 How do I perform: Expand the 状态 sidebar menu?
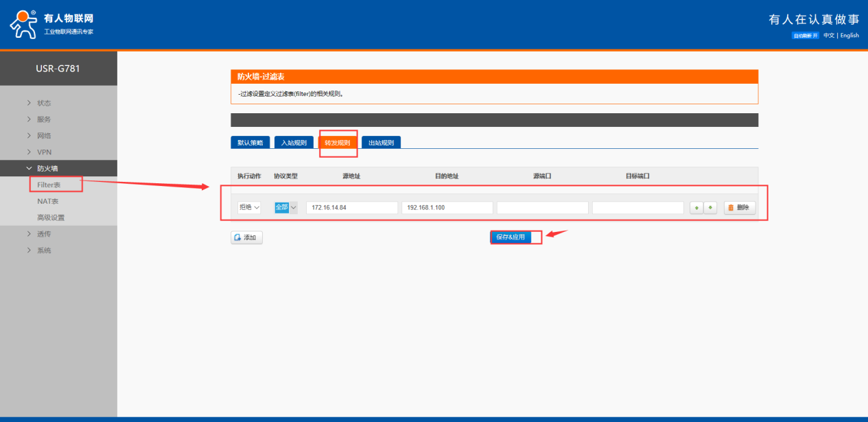[x=44, y=103]
